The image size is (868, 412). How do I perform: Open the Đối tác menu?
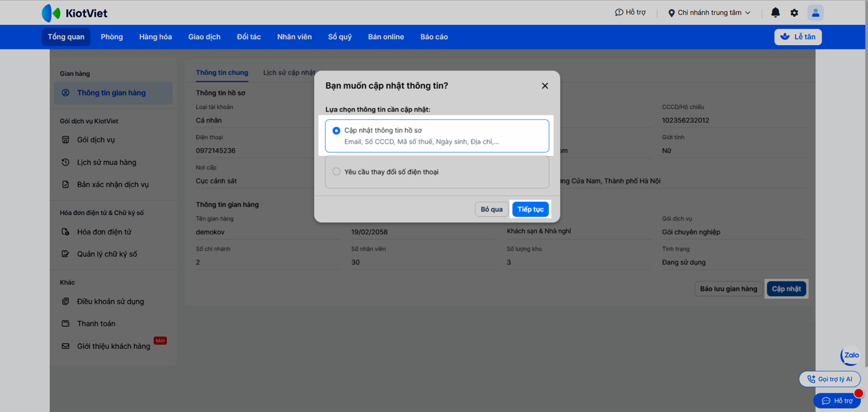pyautogui.click(x=249, y=37)
